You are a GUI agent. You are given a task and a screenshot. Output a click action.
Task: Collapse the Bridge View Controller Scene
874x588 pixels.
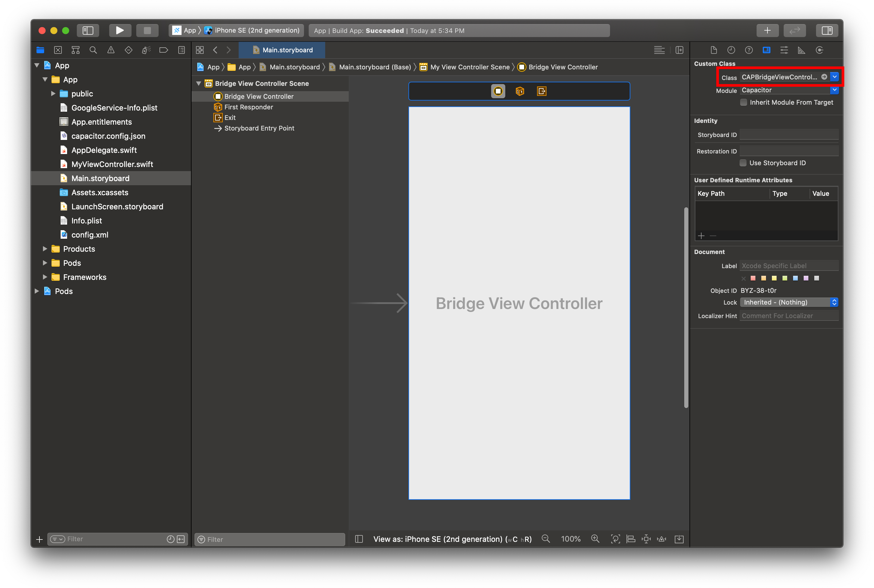point(199,83)
